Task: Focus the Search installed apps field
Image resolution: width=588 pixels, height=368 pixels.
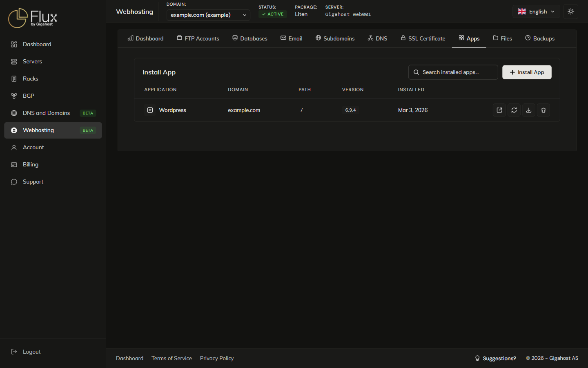Action: 453,72
